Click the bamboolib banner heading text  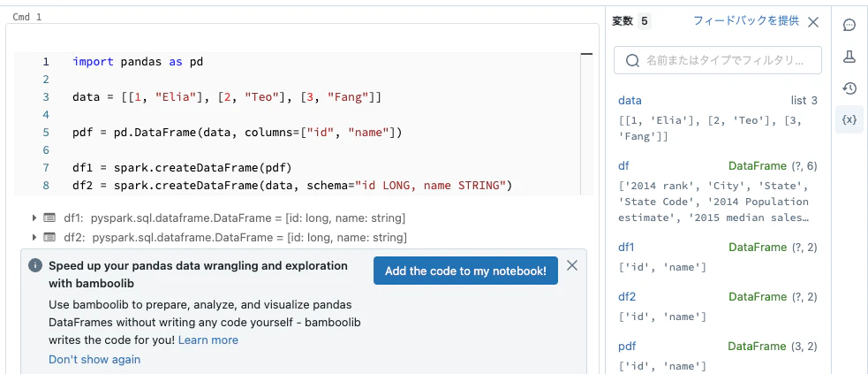click(198, 274)
